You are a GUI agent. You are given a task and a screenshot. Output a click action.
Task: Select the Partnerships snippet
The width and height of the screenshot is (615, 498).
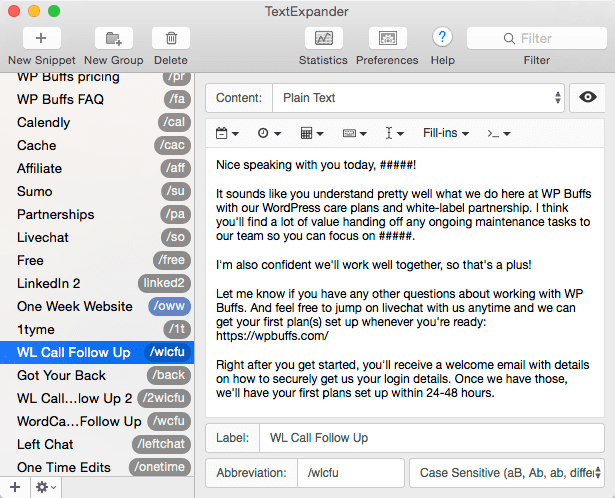coord(97,214)
